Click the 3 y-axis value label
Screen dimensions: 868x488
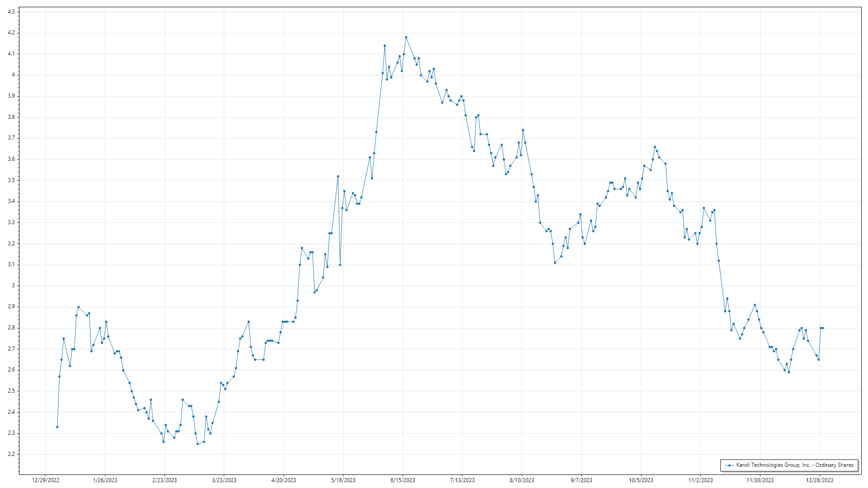[13, 286]
